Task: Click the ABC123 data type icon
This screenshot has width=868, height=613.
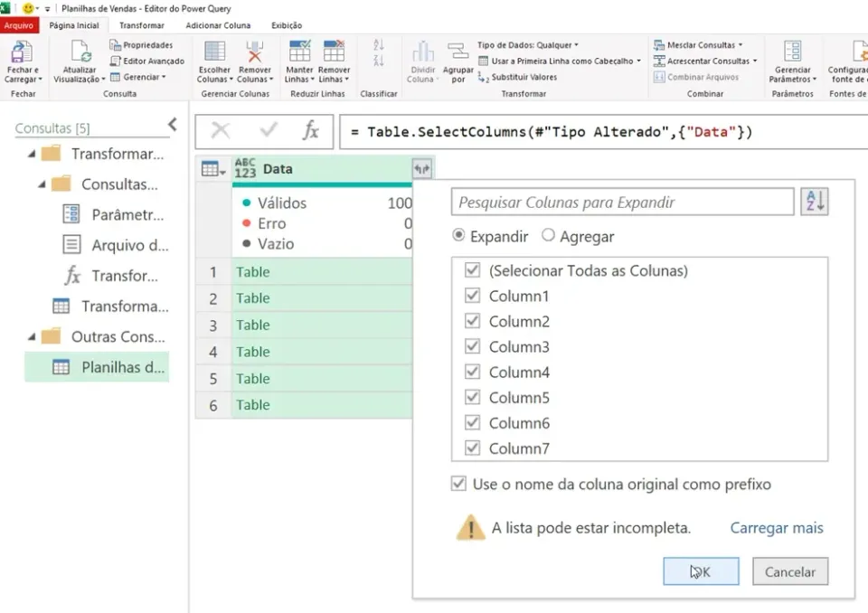Action: click(245, 168)
